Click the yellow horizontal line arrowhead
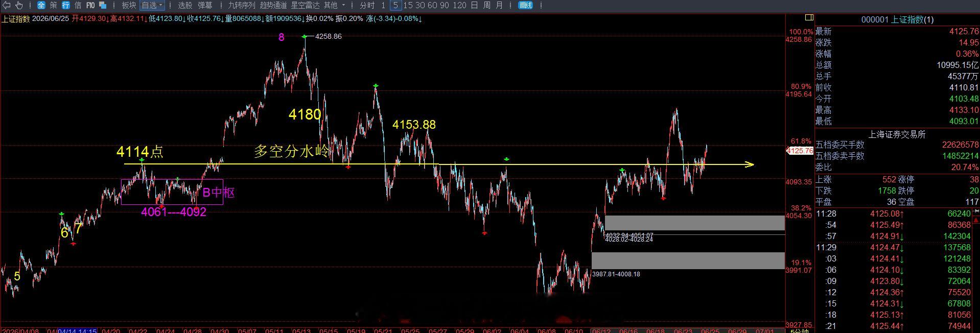Viewport: 980px width, 333px height. click(x=750, y=164)
